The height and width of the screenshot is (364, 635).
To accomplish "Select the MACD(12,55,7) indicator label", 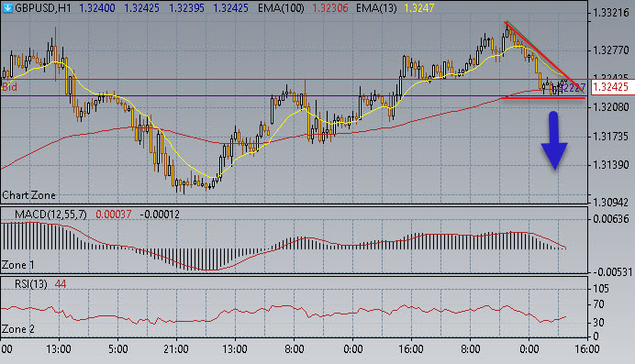I will (x=50, y=215).
